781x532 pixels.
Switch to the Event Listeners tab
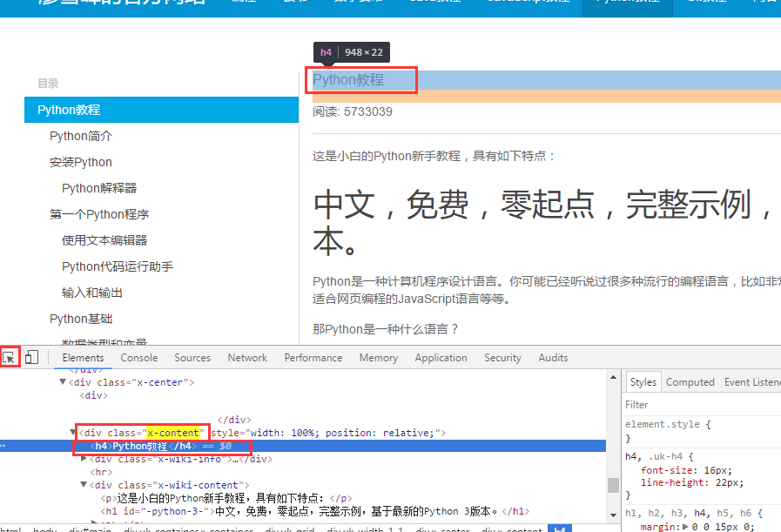(x=753, y=381)
